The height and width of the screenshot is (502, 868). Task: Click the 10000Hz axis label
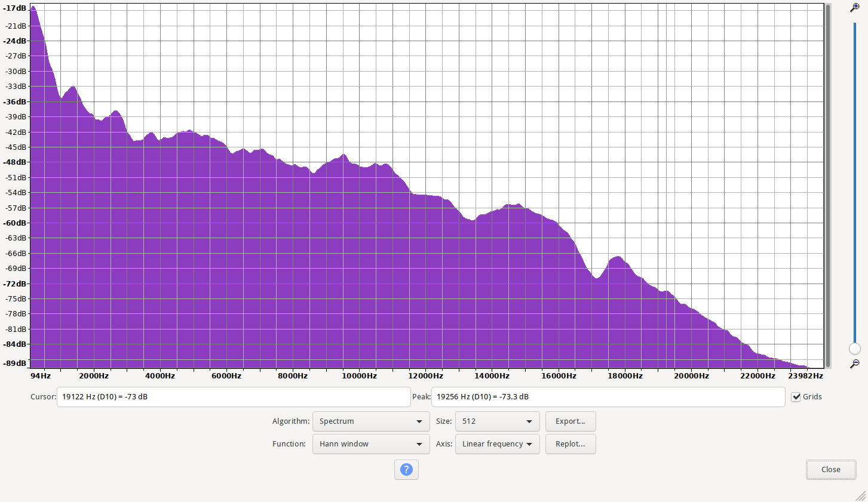[359, 376]
